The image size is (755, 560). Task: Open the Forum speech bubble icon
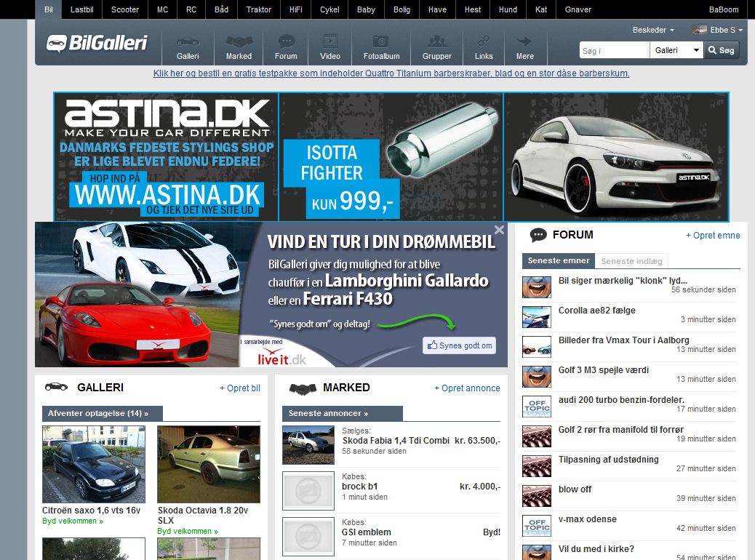coord(286,42)
